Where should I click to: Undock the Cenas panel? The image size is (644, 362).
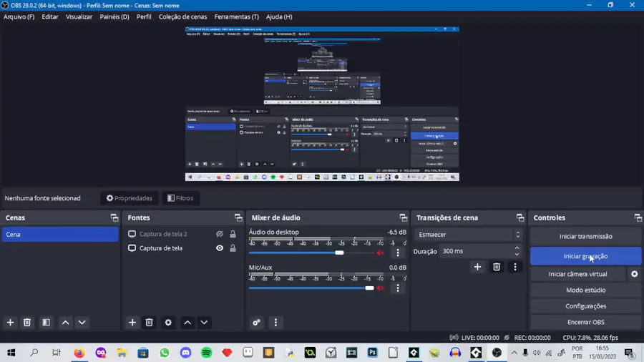(114, 218)
